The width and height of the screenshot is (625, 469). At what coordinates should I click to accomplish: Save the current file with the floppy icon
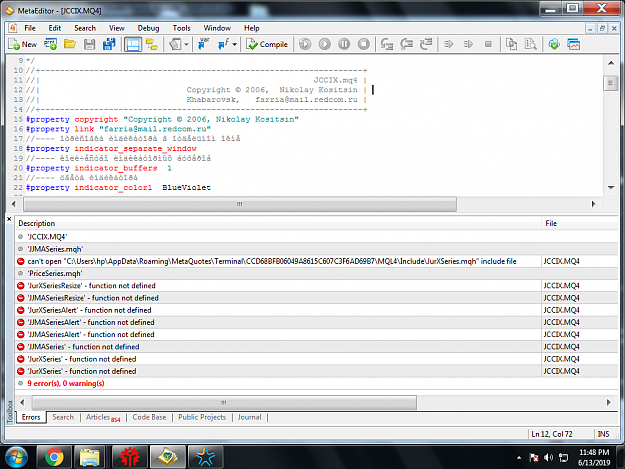[90, 44]
